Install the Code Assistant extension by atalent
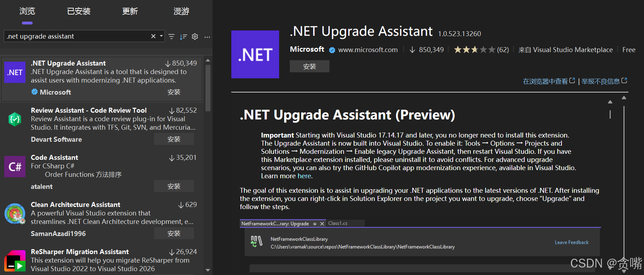The image size is (644, 275). (x=174, y=186)
